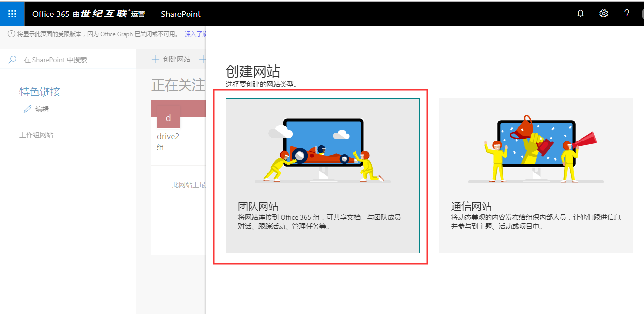Click the 工作组网站 link in the sidebar
The image size is (644, 314).
tap(36, 135)
